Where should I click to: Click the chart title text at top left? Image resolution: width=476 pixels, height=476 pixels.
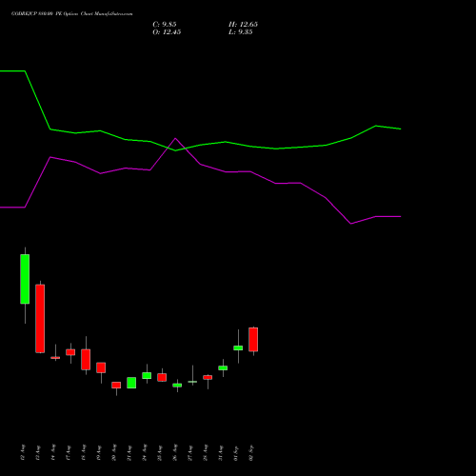(72, 14)
